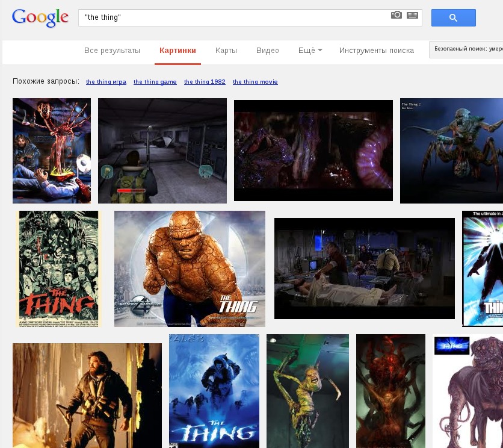Screen dimensions: 503x448
Task: Follow related query "the thing movie"
Action: (x=255, y=81)
